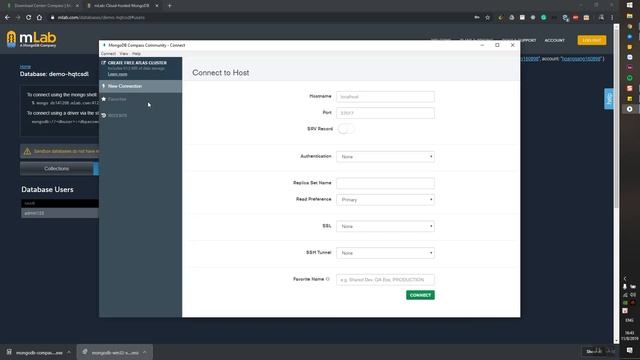Open the Connect menu in Compass
The height and width of the screenshot is (360, 640).
pyautogui.click(x=109, y=53)
